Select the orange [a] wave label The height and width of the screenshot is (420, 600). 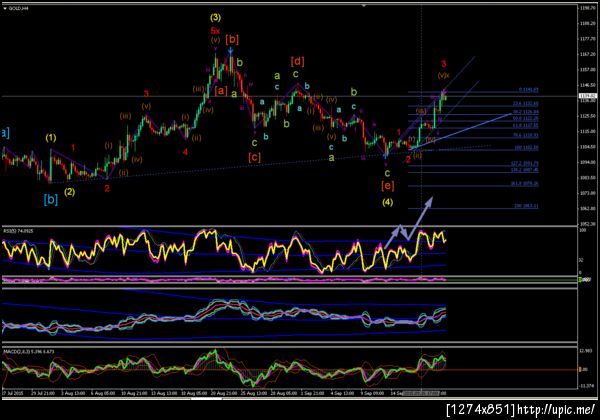[x=221, y=91]
